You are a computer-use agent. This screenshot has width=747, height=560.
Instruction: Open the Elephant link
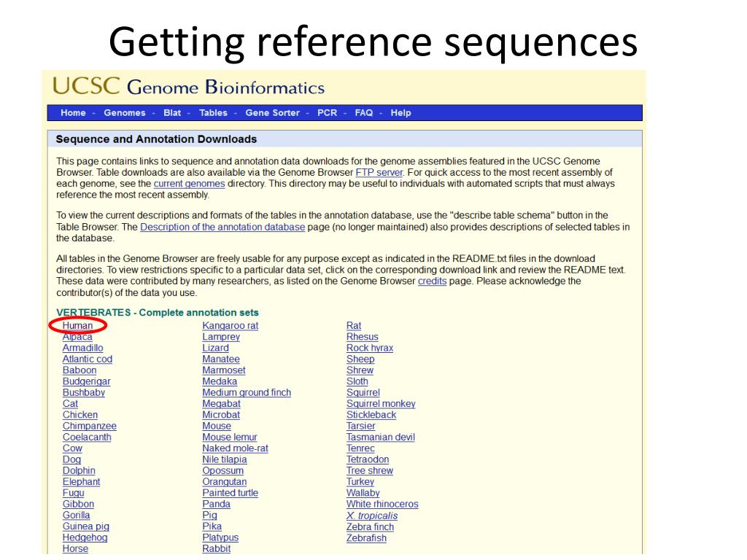click(x=82, y=482)
